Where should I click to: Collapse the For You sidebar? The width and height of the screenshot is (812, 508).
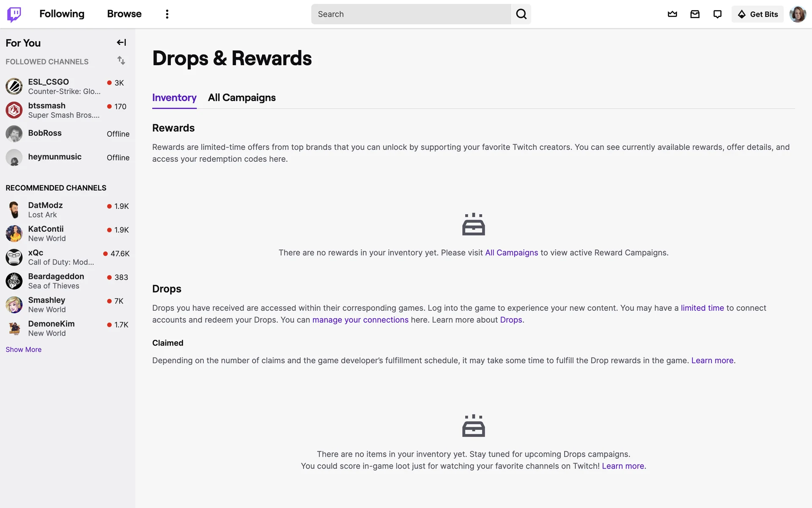[x=121, y=42]
